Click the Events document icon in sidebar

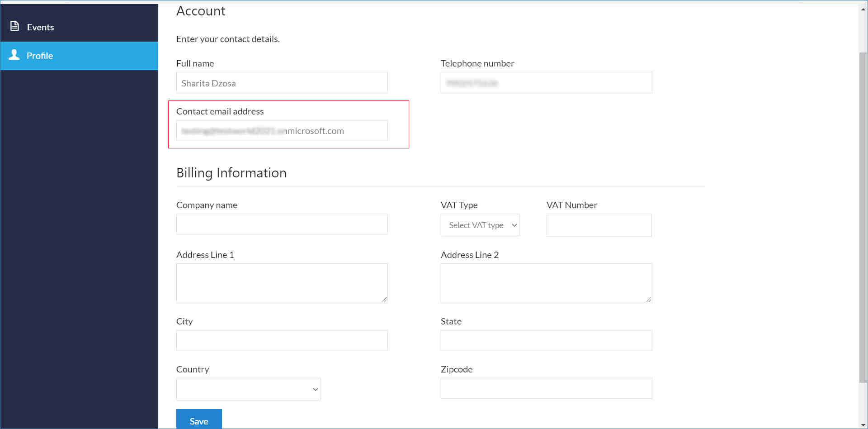(14, 26)
